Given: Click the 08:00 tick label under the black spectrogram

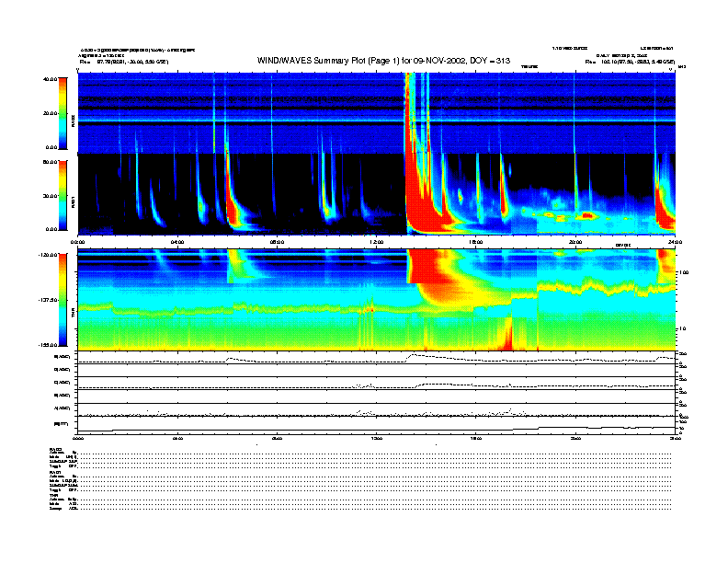Looking at the screenshot, I should click(277, 242).
